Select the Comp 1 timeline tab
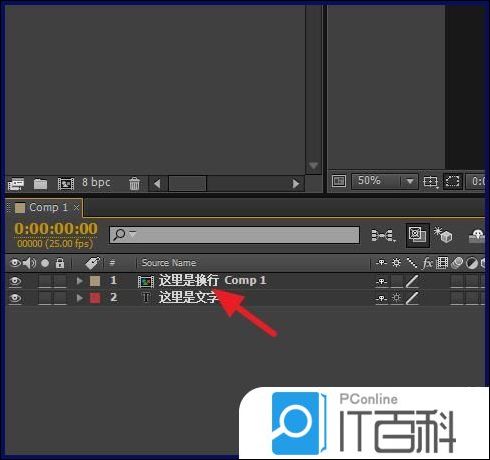 click(47, 208)
